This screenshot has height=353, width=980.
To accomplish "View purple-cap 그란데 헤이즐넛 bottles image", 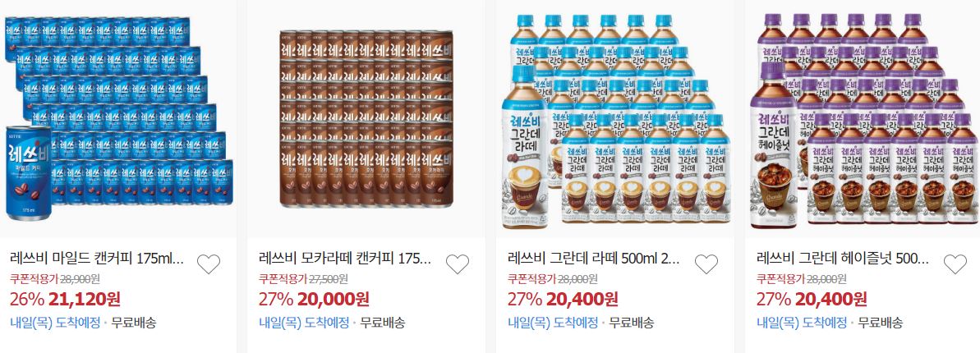I will coord(864,120).
